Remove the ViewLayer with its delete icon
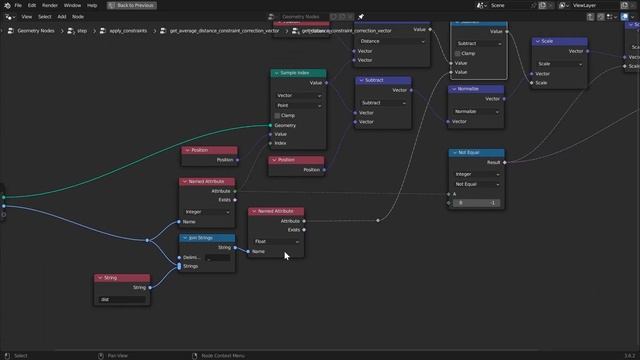640x360 pixels. coord(634,5)
